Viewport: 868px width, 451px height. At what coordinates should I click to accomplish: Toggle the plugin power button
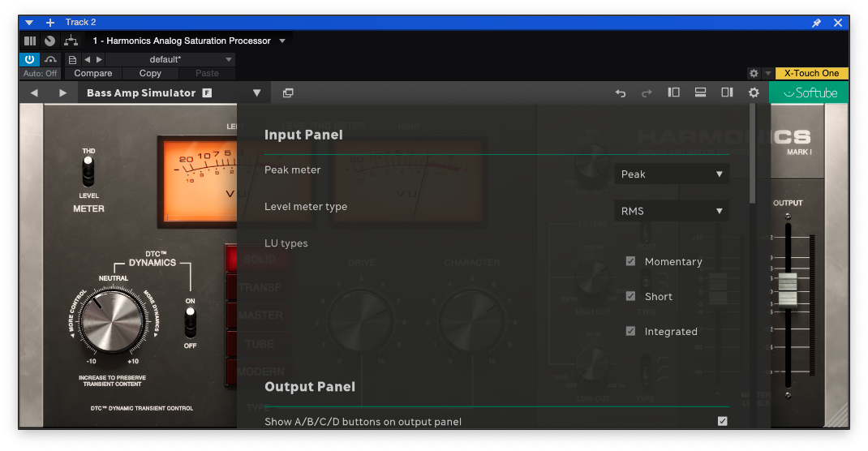pos(29,59)
